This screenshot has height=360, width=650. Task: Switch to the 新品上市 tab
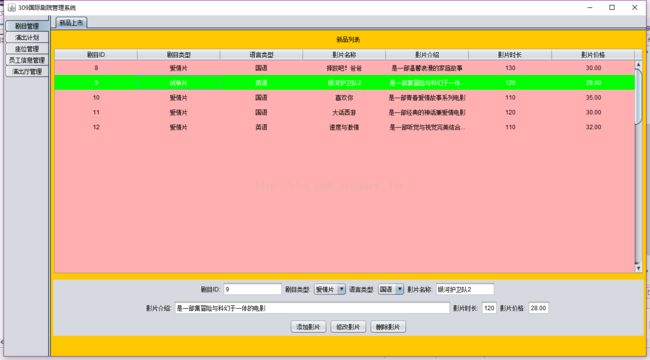[71, 23]
